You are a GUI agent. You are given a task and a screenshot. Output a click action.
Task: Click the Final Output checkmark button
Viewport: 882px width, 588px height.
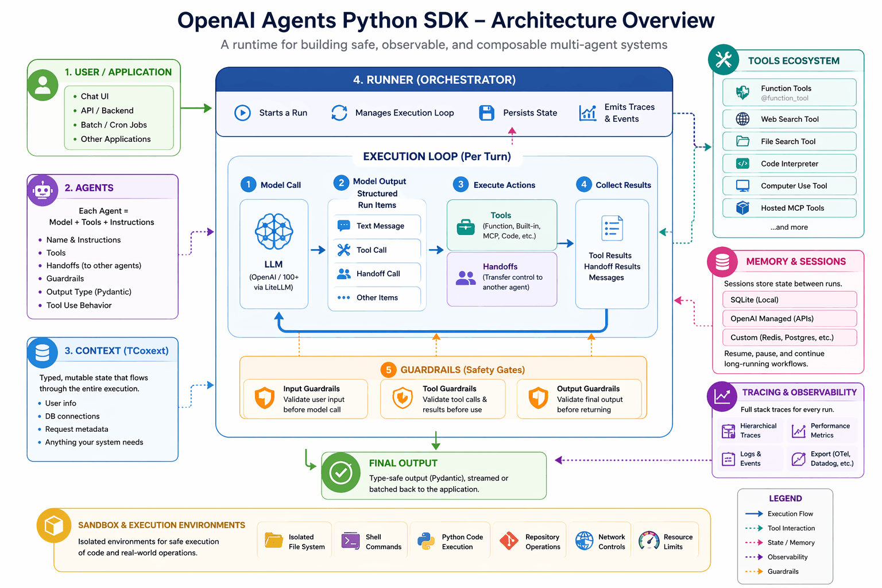(341, 473)
